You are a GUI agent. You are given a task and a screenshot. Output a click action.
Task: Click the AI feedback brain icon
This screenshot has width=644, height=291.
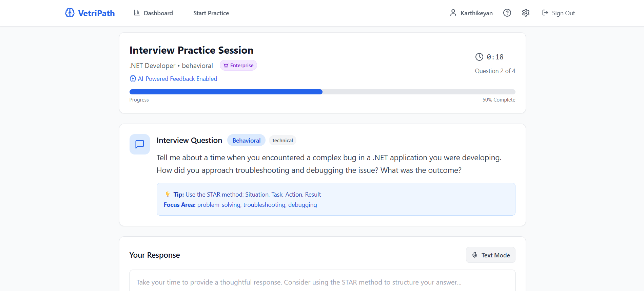(133, 79)
